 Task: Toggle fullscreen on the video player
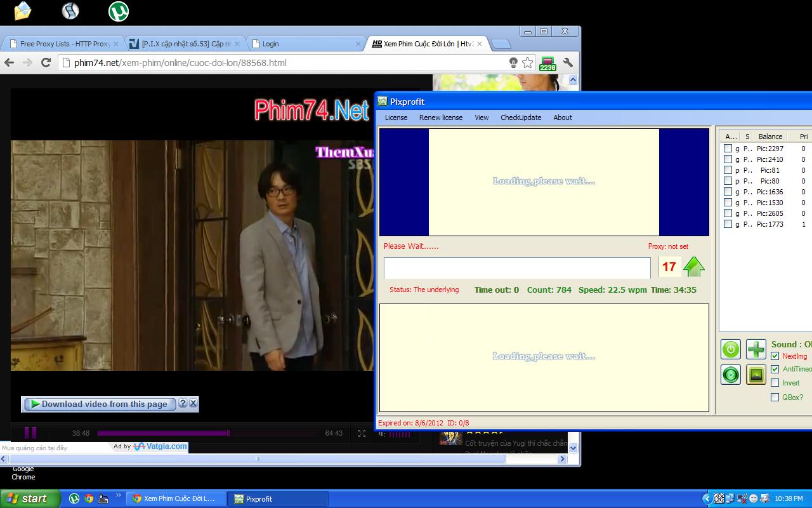point(362,433)
